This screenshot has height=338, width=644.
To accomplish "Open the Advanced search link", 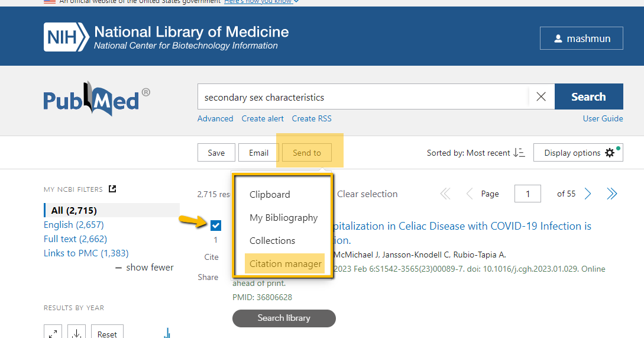I will pyautogui.click(x=215, y=118).
